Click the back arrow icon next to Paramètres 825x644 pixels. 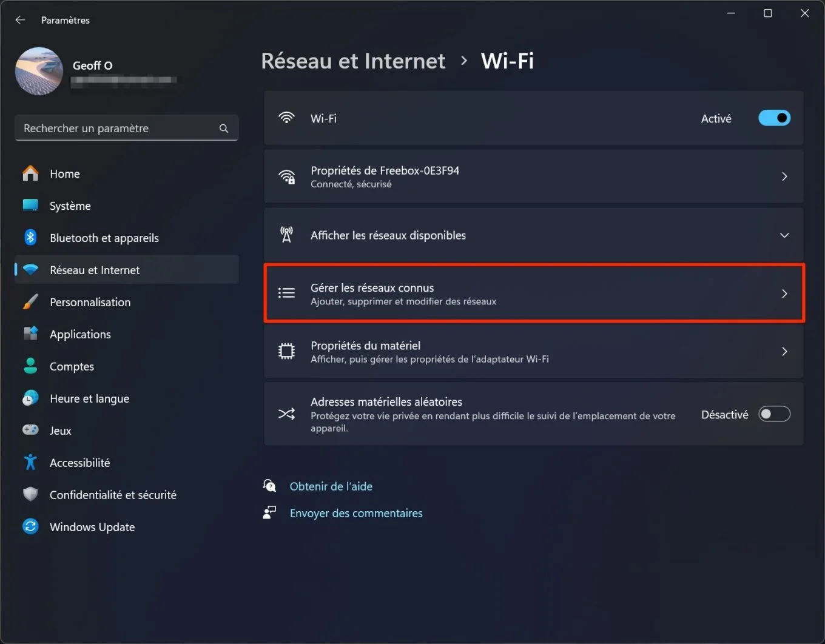coord(20,20)
